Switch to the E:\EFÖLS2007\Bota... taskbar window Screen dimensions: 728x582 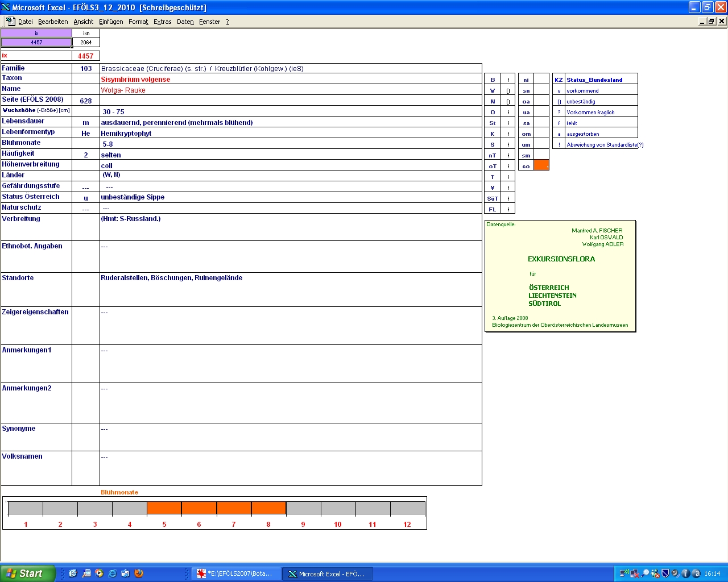coord(236,574)
